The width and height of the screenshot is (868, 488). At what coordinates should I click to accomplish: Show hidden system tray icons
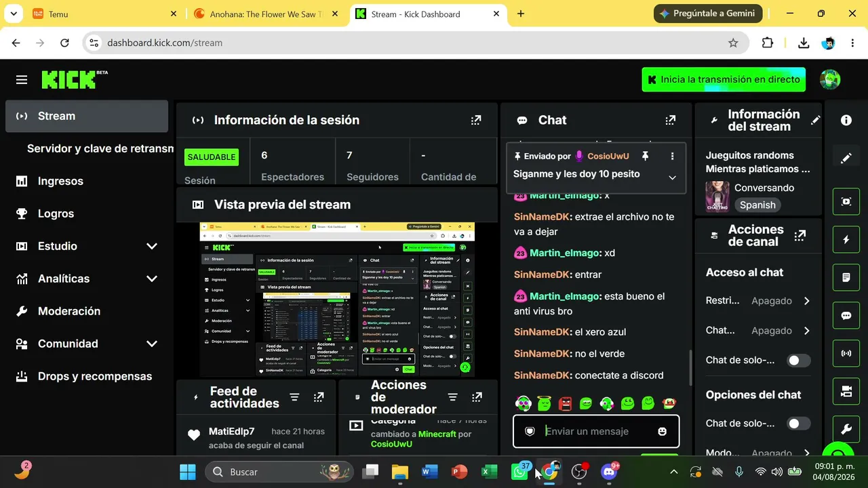point(673,472)
